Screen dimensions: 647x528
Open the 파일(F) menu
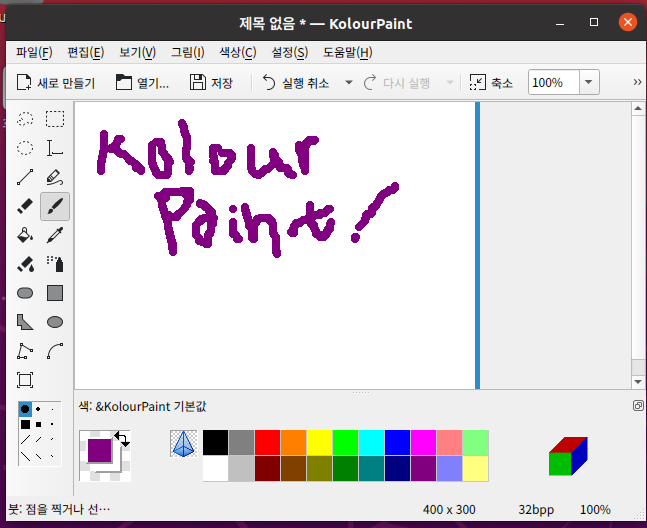click(34, 52)
